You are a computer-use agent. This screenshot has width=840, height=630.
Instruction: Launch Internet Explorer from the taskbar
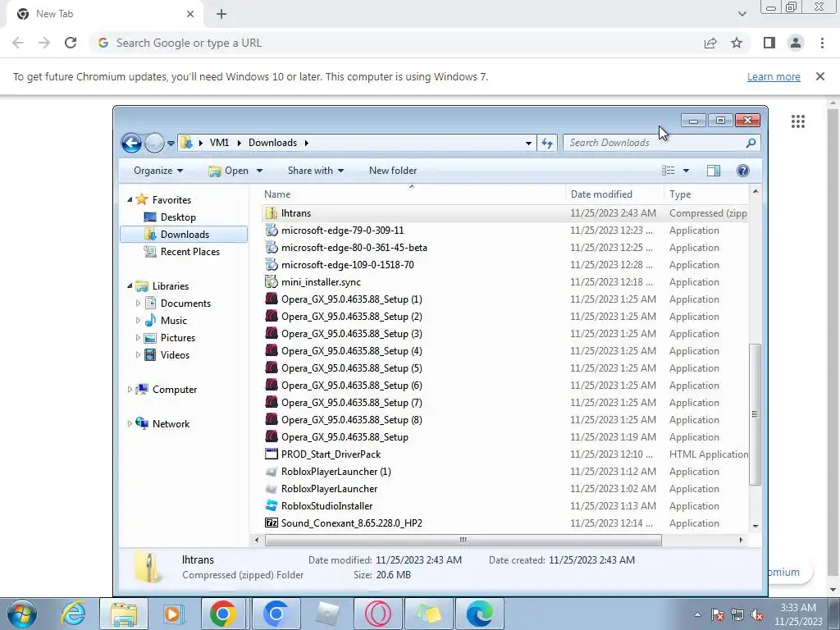73,614
